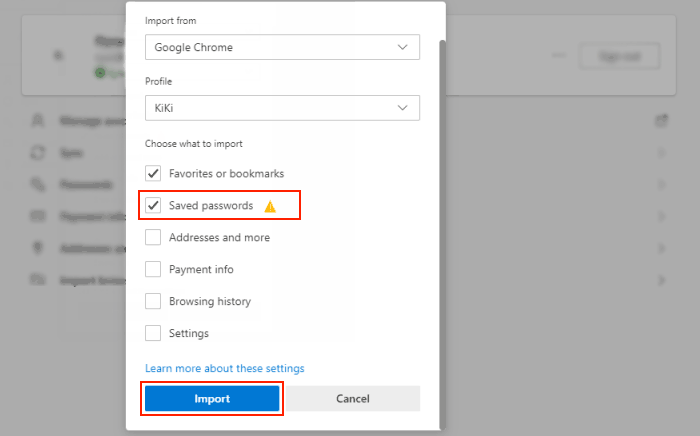Expand the Addresses row chevron on the right
This screenshot has width=700, height=436.
tap(661, 248)
